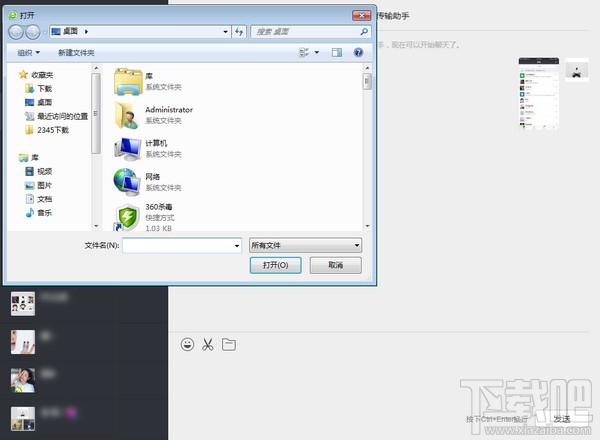This screenshot has width=600, height=440.
Task: Toggle the preview pane icon
Action: point(337,52)
